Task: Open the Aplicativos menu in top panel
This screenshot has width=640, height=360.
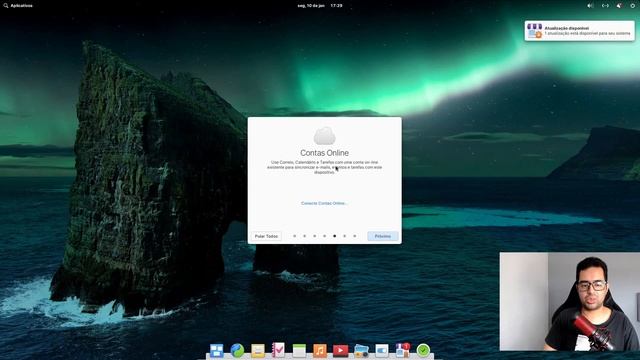Action: [x=18, y=6]
